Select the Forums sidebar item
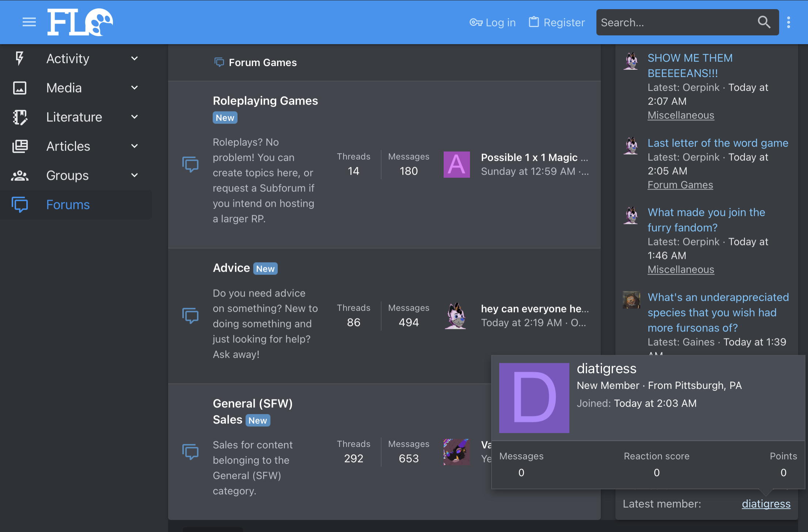808x532 pixels. coord(76,204)
